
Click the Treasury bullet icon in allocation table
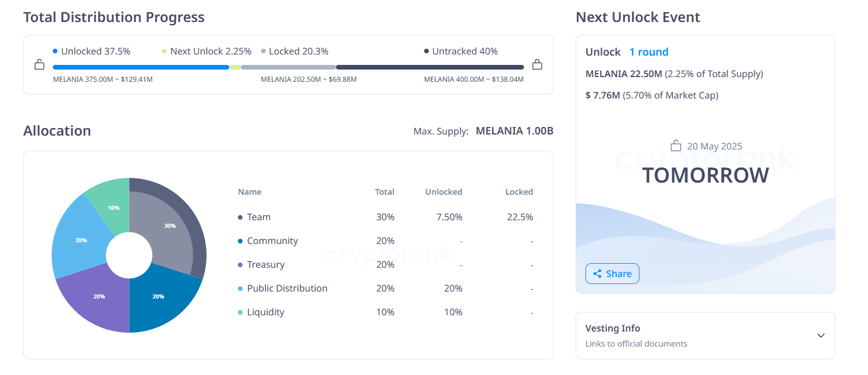point(240,264)
